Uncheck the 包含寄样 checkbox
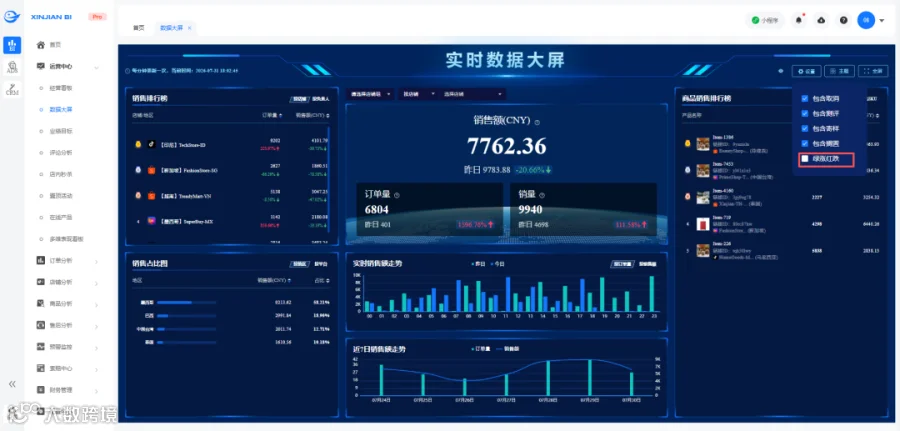900x431 pixels. click(x=805, y=129)
